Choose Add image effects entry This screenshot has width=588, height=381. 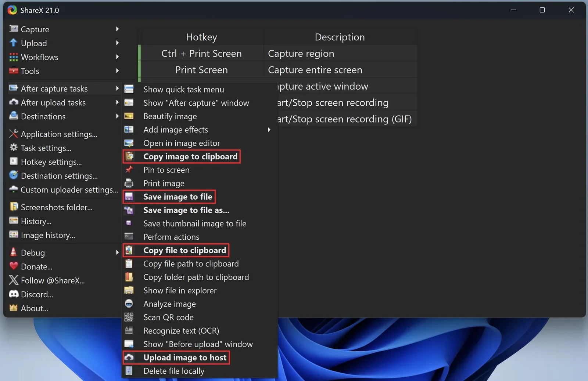tap(200, 130)
